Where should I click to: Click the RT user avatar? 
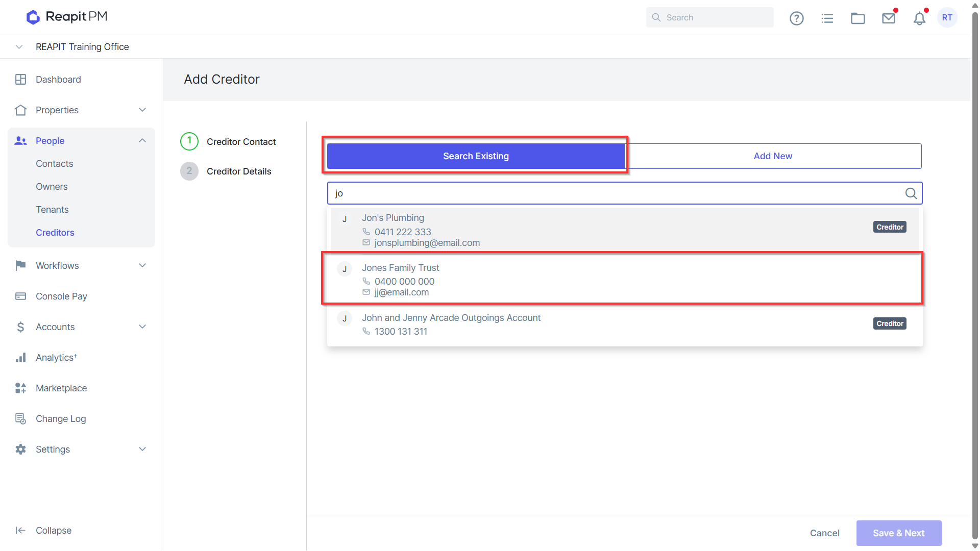(947, 17)
